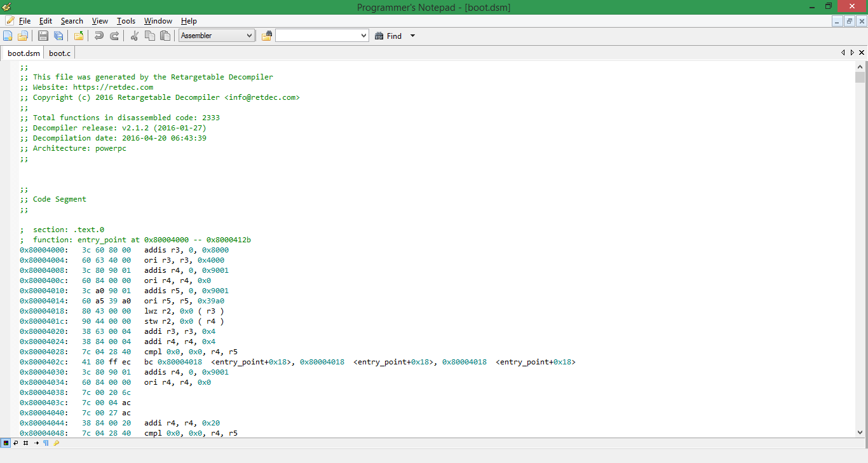Image resolution: width=868 pixels, height=463 pixels.
Task: Cut the selection with the scissors icon
Action: coord(135,36)
